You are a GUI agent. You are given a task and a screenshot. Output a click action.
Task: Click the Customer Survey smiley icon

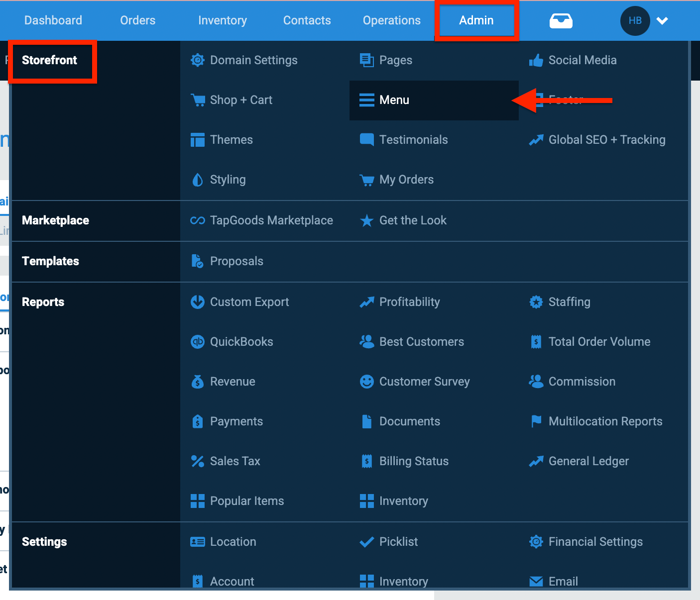tap(367, 382)
